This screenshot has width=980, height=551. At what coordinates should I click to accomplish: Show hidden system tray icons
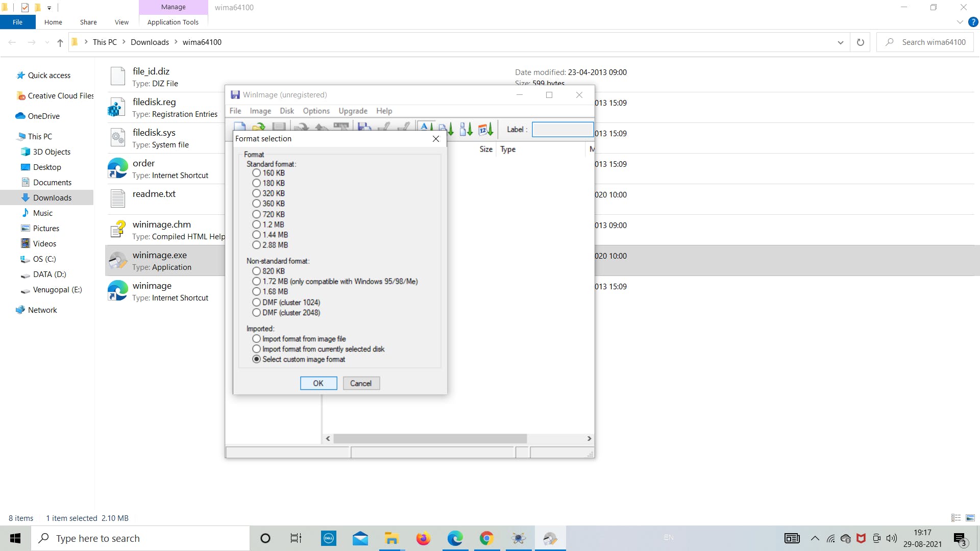[x=815, y=538]
